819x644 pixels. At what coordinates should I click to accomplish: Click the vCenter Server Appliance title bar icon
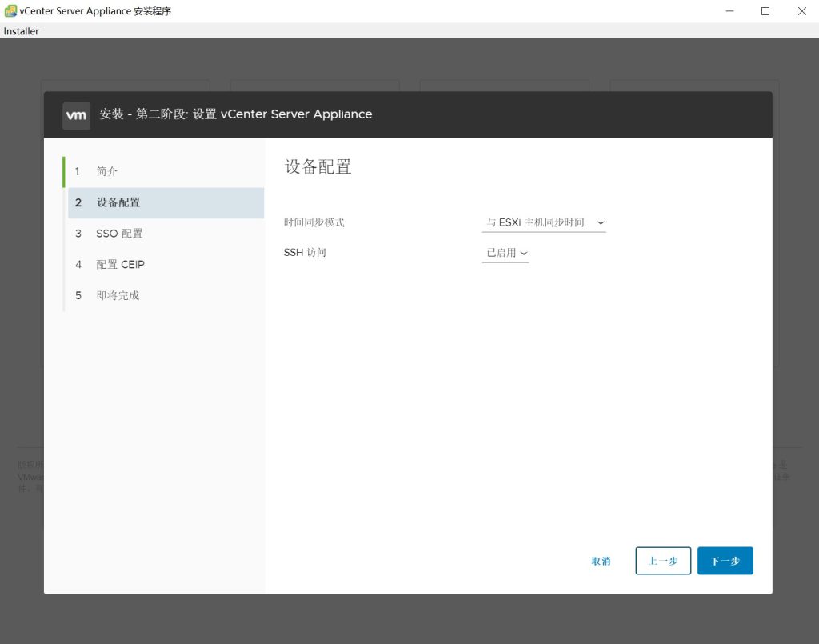click(10, 11)
